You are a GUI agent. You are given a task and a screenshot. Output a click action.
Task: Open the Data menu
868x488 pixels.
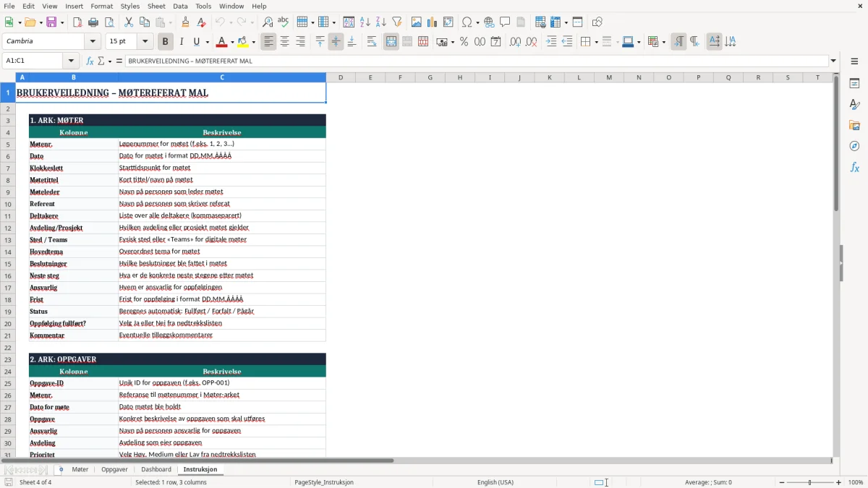[x=180, y=6]
